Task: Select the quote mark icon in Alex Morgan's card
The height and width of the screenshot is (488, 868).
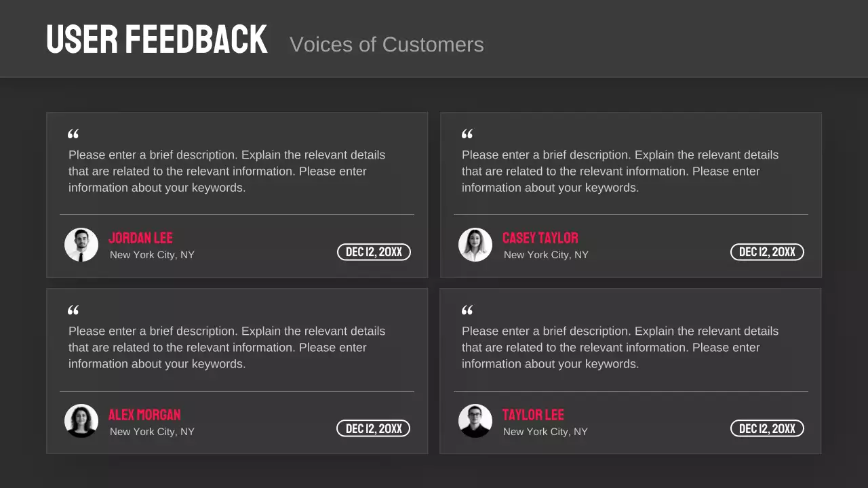Action: [73, 310]
